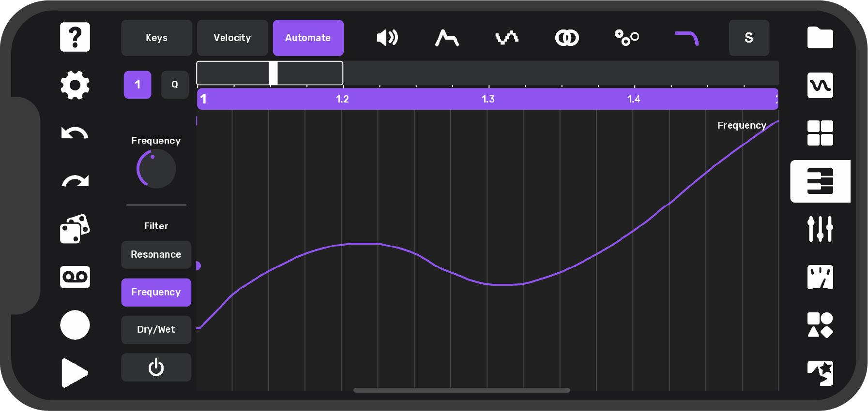This screenshot has height=411, width=868.
Task: Select the piano roll editor icon
Action: click(820, 181)
